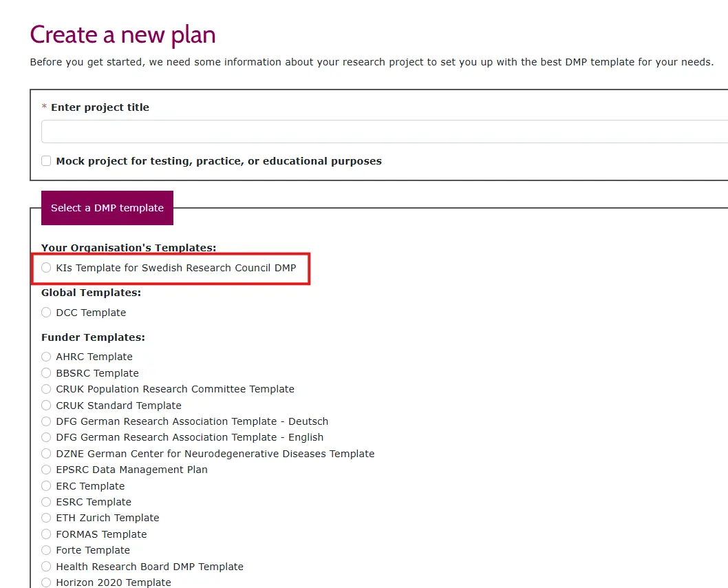Choose DZNE German Center for Neurodegenerative Diseases Template
The image size is (728, 588).
coord(46,454)
